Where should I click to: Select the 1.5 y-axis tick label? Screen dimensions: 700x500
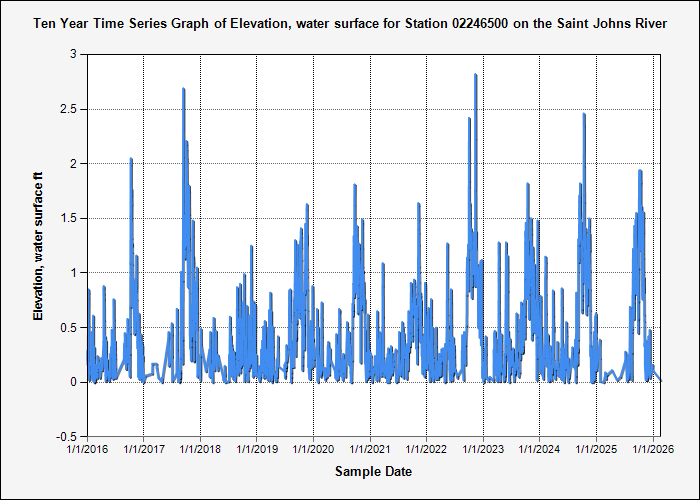[x=68, y=218]
